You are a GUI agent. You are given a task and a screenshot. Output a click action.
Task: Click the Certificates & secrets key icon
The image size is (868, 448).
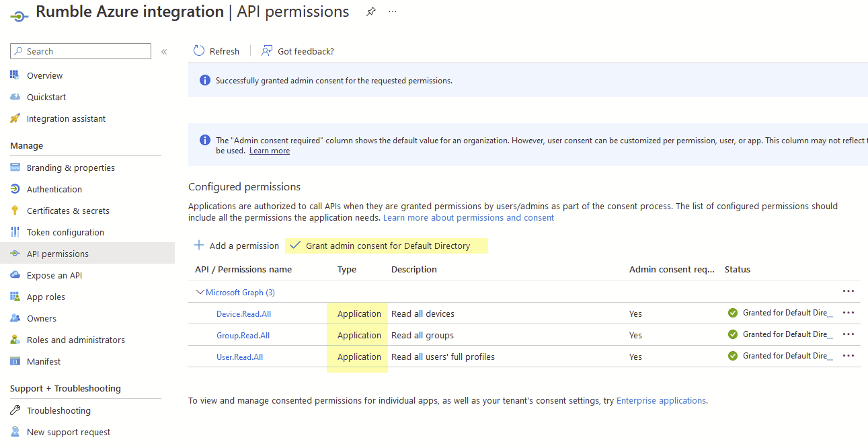pos(15,211)
